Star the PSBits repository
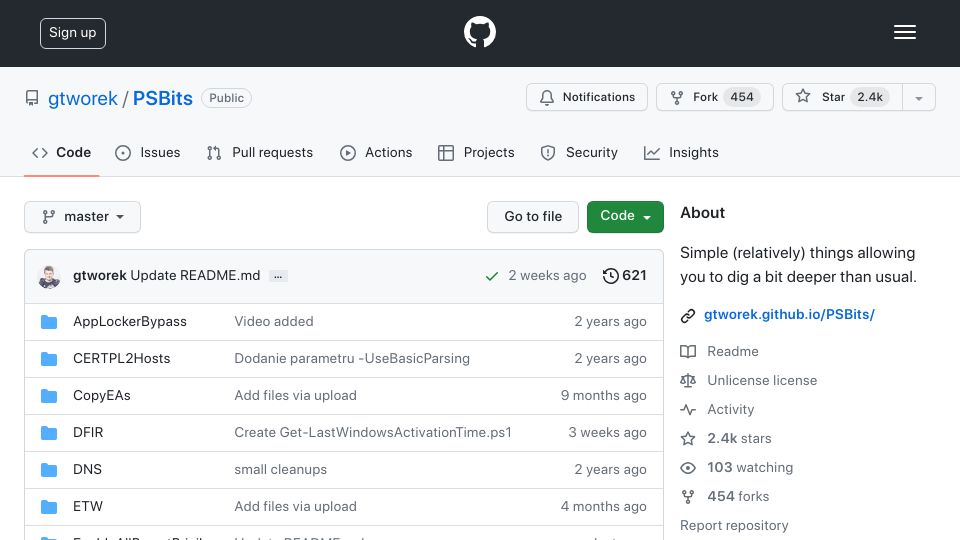 (x=842, y=97)
